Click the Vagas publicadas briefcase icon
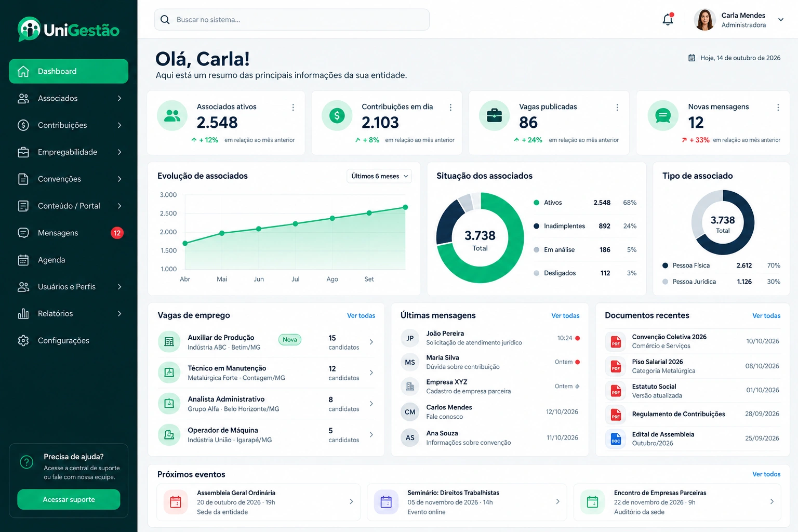Image resolution: width=798 pixels, height=532 pixels. (x=494, y=115)
